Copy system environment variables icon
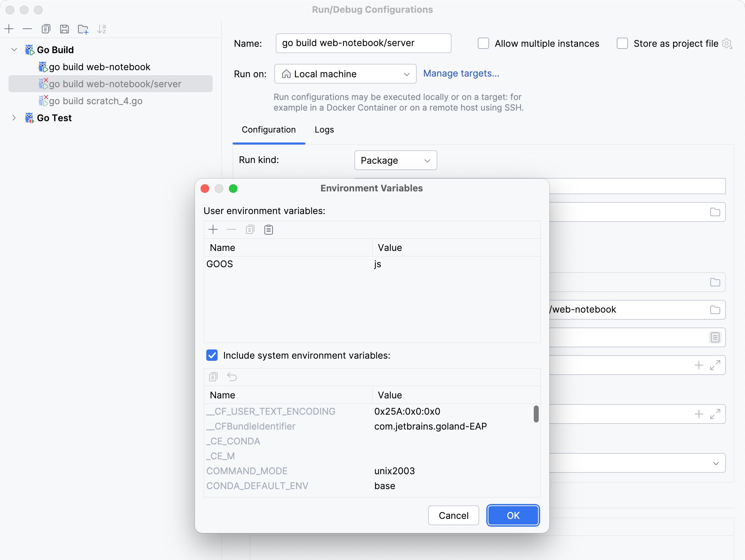Screen dimensions: 745x560 pos(213,377)
